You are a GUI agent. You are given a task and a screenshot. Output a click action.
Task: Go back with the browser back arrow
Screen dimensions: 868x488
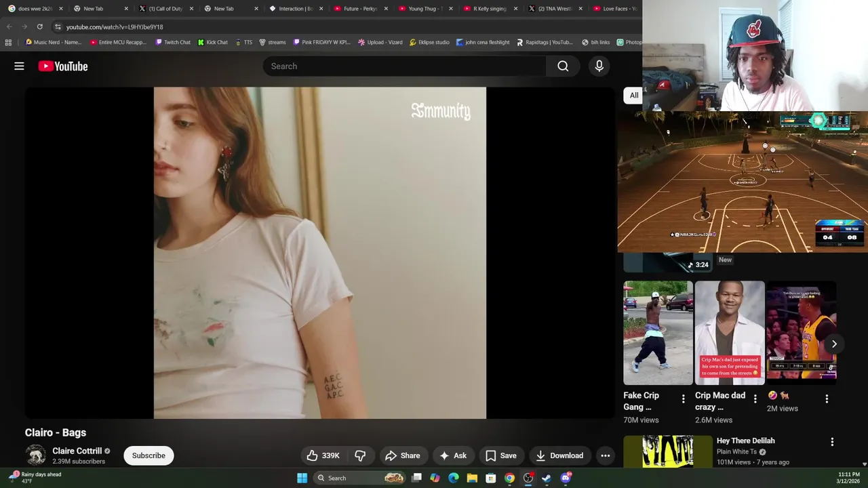[9, 26]
